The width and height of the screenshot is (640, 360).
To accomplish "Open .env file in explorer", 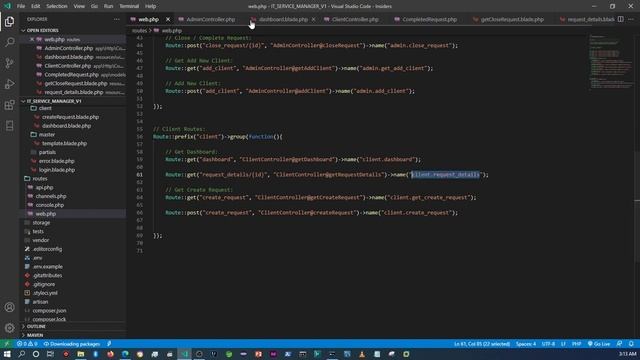I will point(37,258).
